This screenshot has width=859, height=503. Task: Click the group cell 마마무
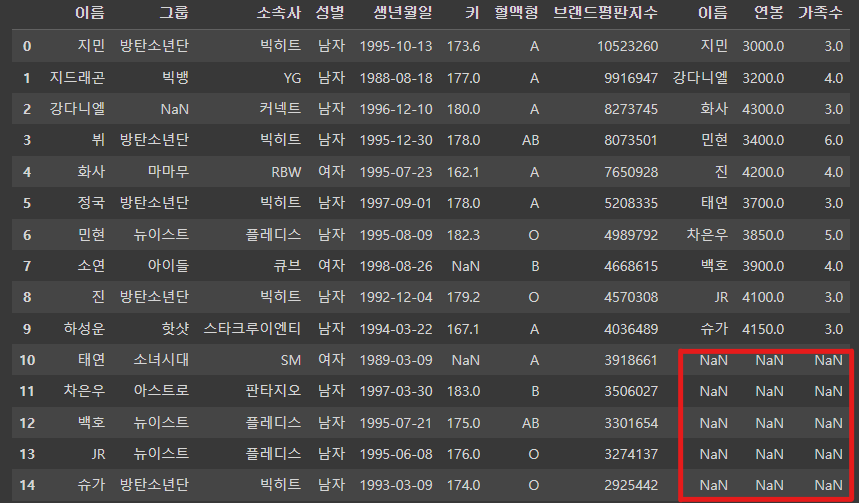168,172
